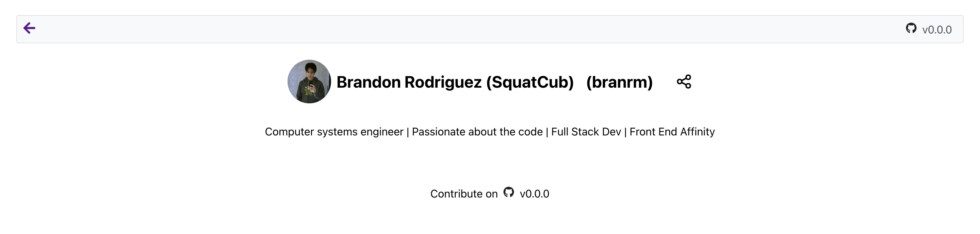The height and width of the screenshot is (234, 980).
Task: Open the GitHub icon in the top bar
Action: [911, 28]
